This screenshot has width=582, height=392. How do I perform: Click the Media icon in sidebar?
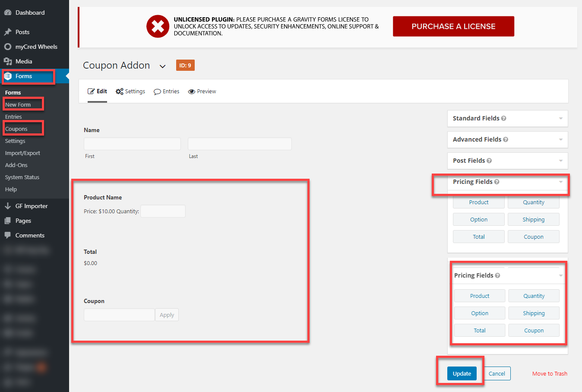point(8,61)
